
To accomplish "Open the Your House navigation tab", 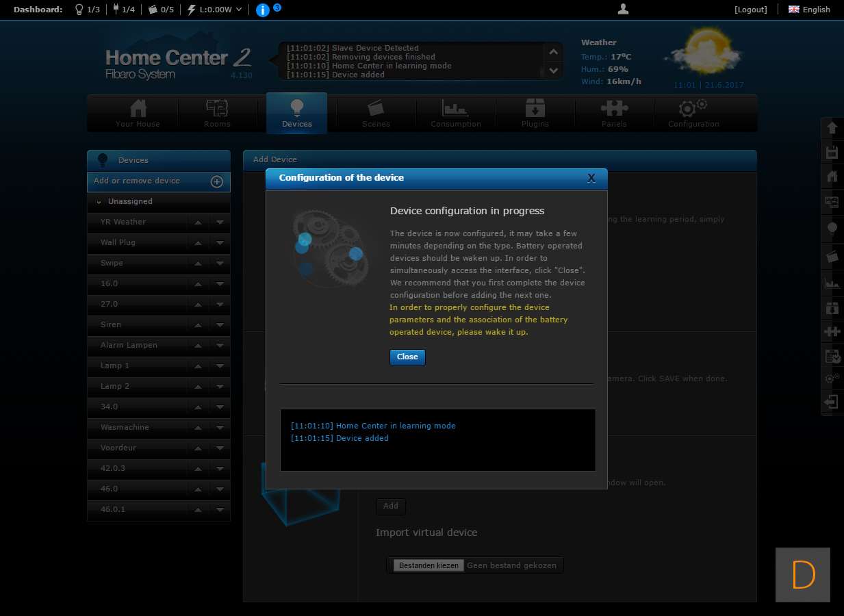I will tap(138, 114).
